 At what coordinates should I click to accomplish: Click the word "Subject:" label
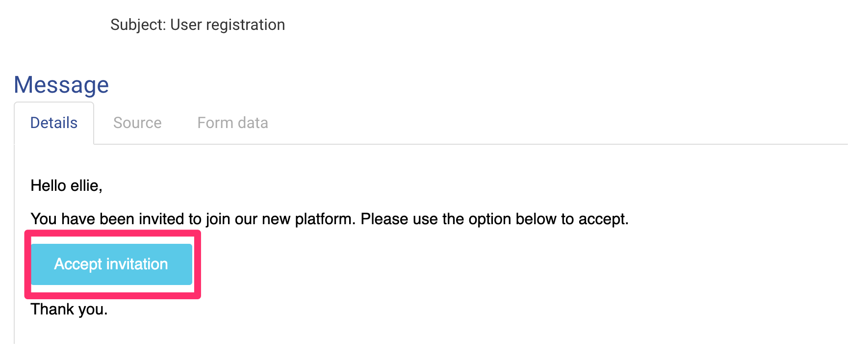coord(138,25)
